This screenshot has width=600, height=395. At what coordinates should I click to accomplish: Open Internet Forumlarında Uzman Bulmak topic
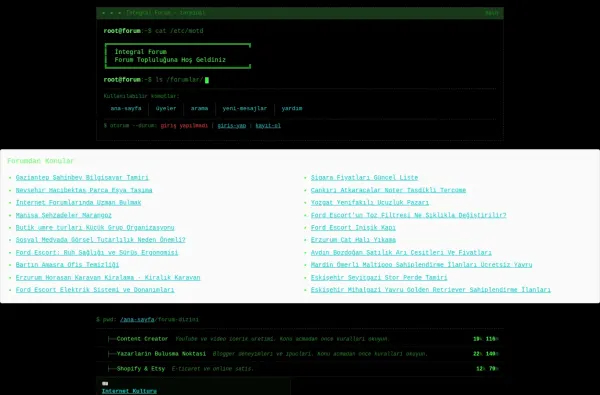pos(78,202)
